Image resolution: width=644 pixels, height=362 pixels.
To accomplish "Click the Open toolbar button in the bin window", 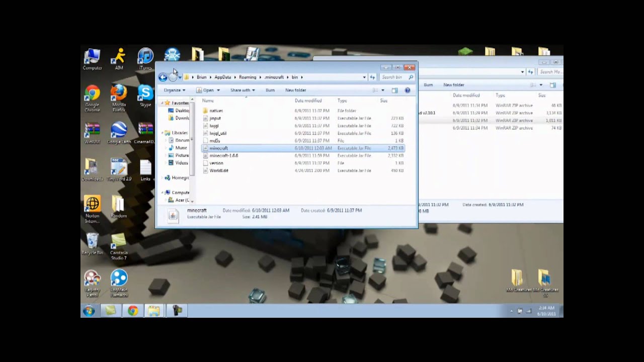I will [x=205, y=90].
